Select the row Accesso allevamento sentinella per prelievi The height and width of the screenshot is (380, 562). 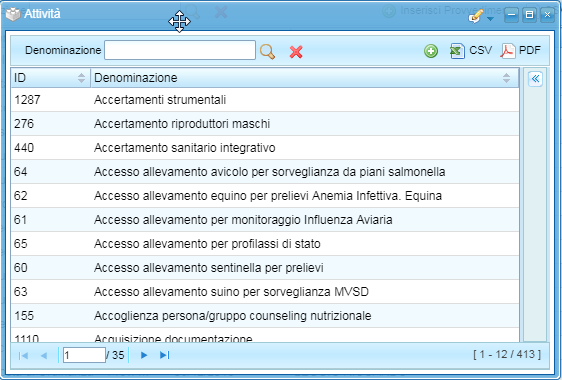click(265, 268)
